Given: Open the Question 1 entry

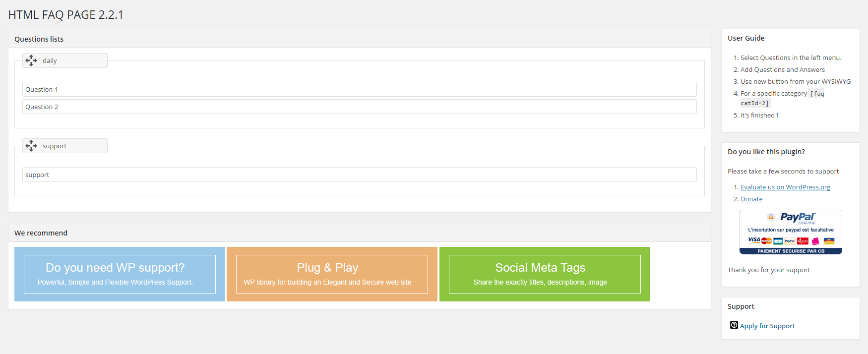Looking at the screenshot, I should pyautogui.click(x=359, y=89).
